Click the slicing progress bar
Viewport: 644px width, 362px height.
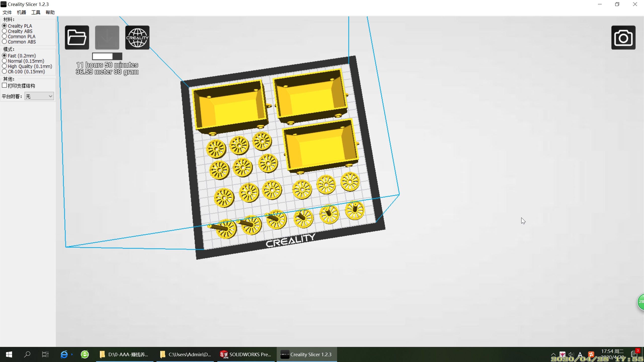(x=107, y=56)
